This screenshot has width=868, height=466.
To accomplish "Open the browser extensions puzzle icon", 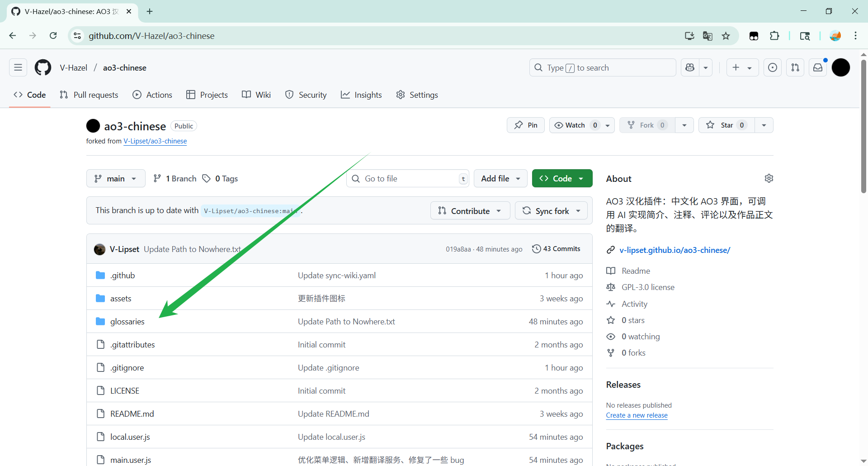I will [774, 36].
